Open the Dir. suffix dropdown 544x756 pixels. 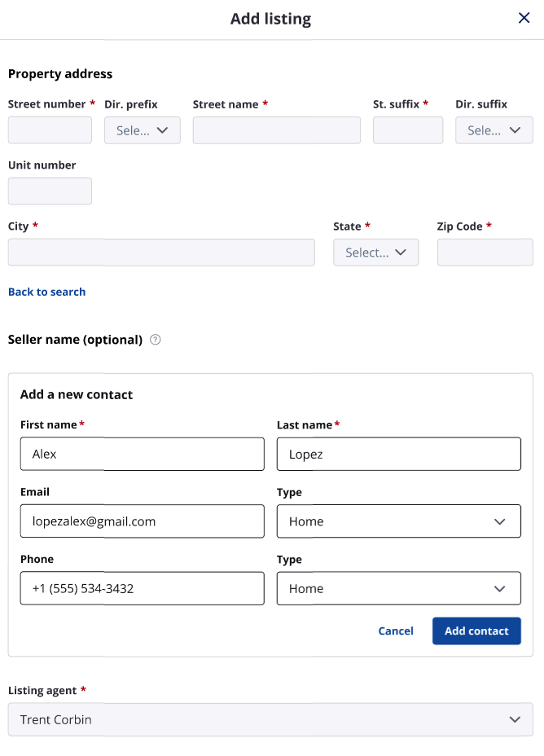click(494, 130)
